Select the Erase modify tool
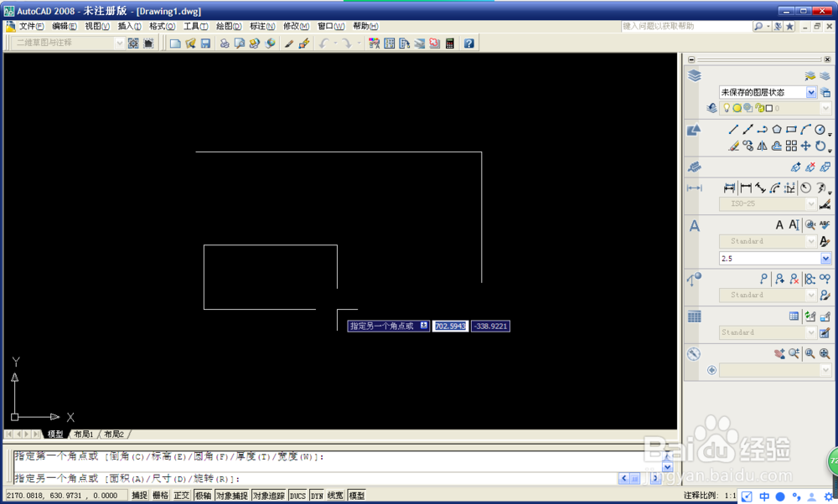Screen dimensions: 838x504 (733, 146)
